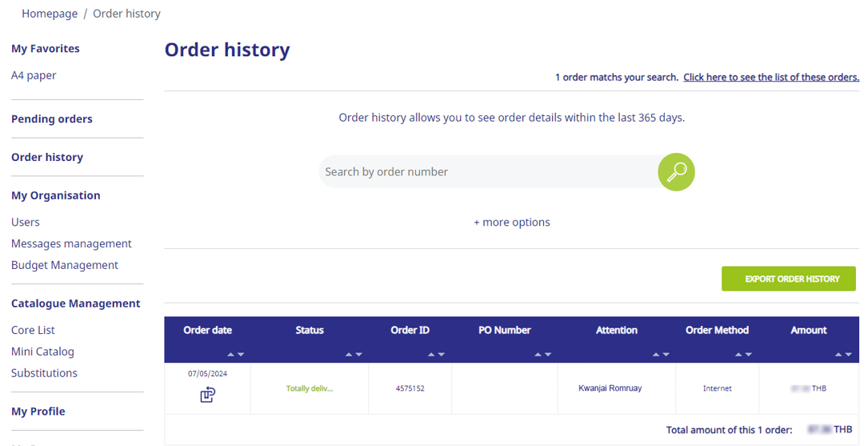The image size is (868, 446).
Task: Select Order history in the sidebar
Action: [47, 158]
